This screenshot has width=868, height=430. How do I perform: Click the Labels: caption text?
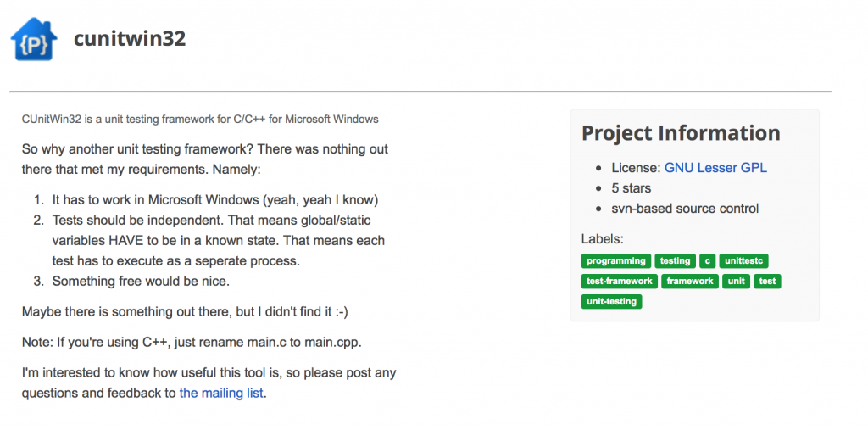(603, 239)
